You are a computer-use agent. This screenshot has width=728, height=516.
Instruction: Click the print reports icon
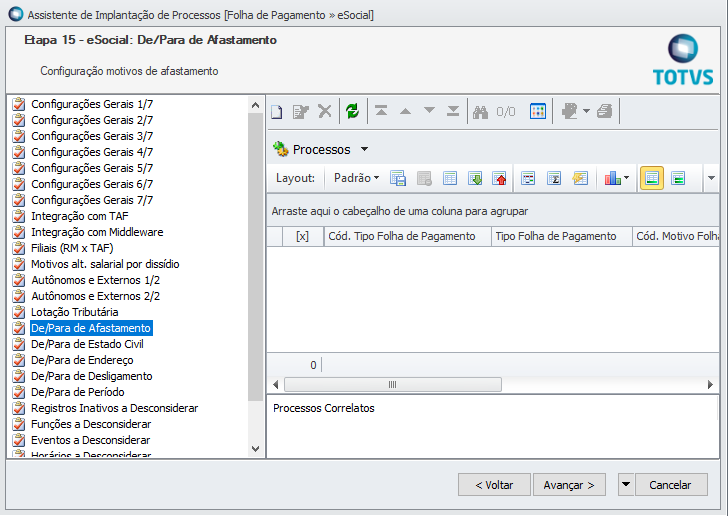(x=604, y=111)
